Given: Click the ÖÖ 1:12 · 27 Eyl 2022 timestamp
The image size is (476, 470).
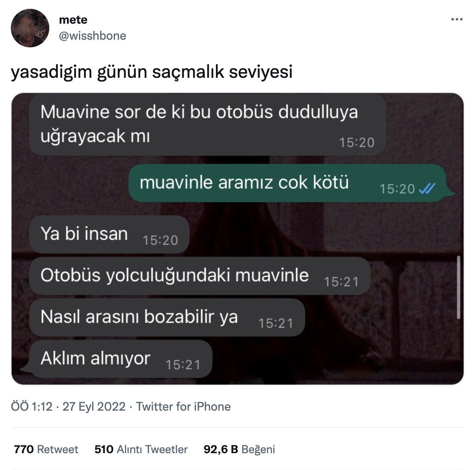Looking at the screenshot, I should pos(68,407).
